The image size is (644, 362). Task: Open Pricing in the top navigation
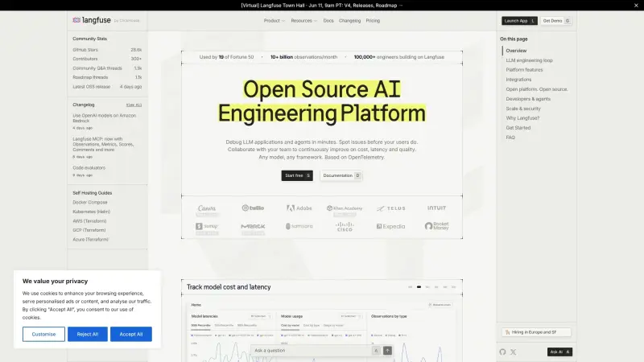tap(373, 21)
